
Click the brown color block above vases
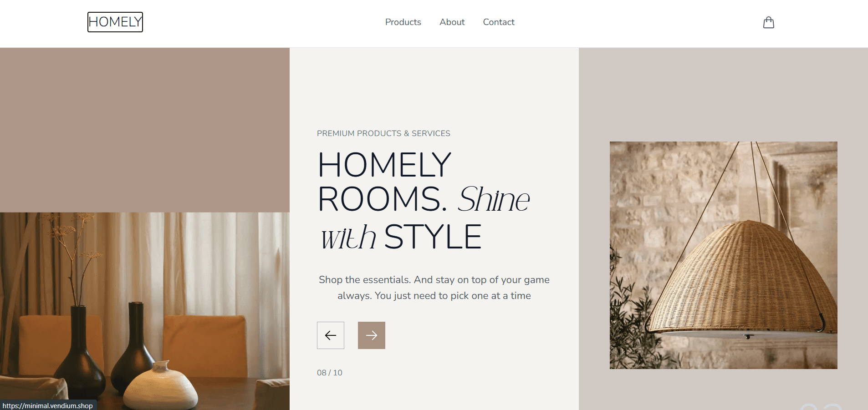(145, 130)
